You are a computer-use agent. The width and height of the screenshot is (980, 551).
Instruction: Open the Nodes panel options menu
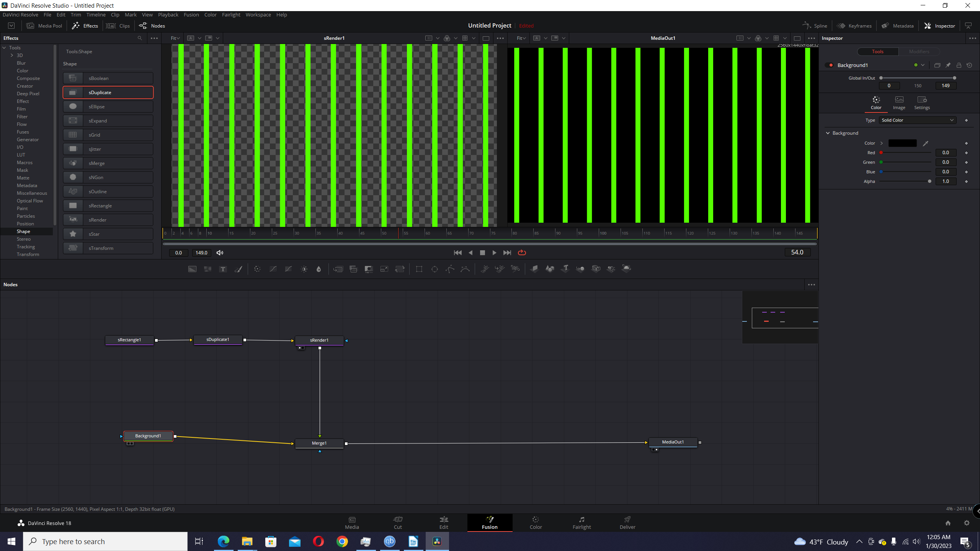pyautogui.click(x=811, y=284)
